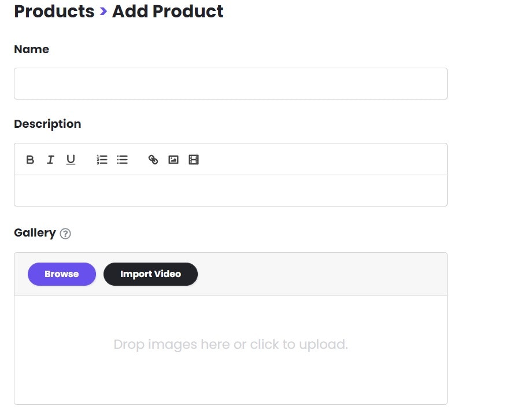Screen dimensions: 532x417
Task: Click the Import Video button
Action: coord(150,274)
